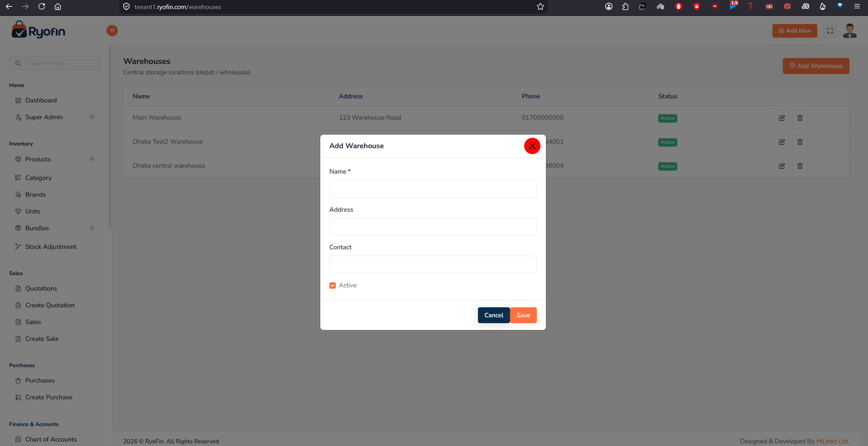Click the Main Warehouse name cell

(x=157, y=117)
